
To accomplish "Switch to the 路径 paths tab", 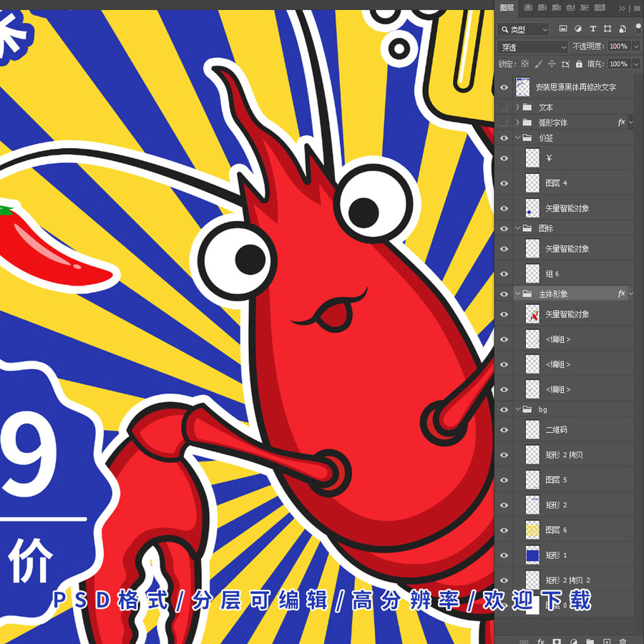I will [542, 8].
